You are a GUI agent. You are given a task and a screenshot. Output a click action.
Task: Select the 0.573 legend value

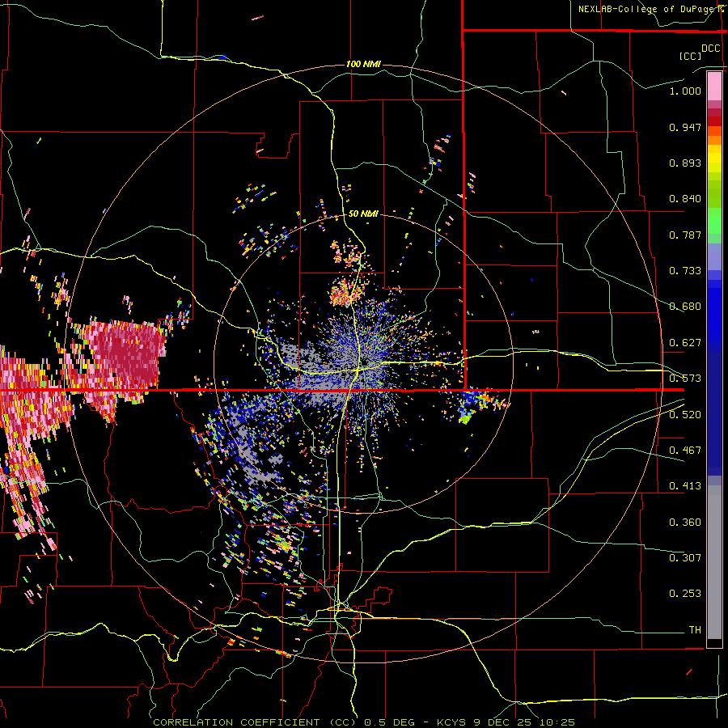[x=685, y=379]
